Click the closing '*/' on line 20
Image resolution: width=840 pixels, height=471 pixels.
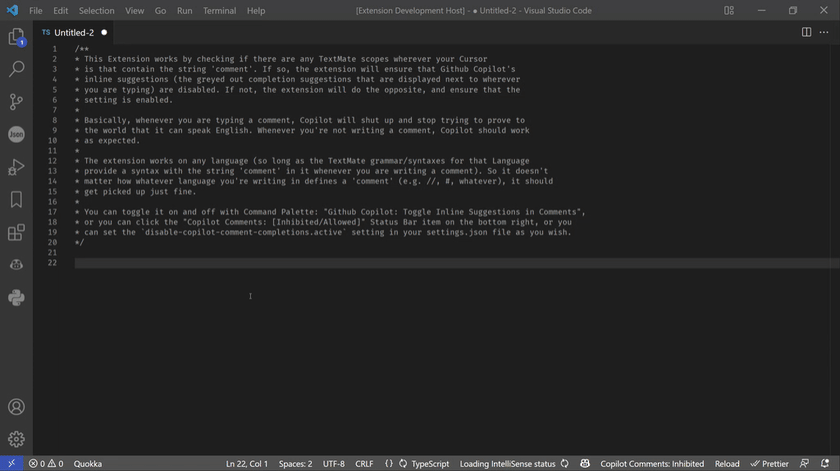[x=79, y=243]
